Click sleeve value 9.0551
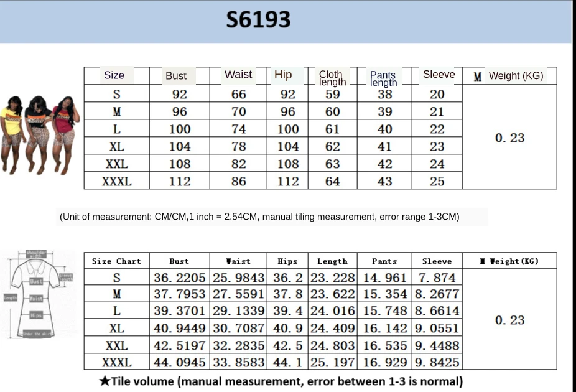The width and height of the screenshot is (576, 392). tap(437, 328)
